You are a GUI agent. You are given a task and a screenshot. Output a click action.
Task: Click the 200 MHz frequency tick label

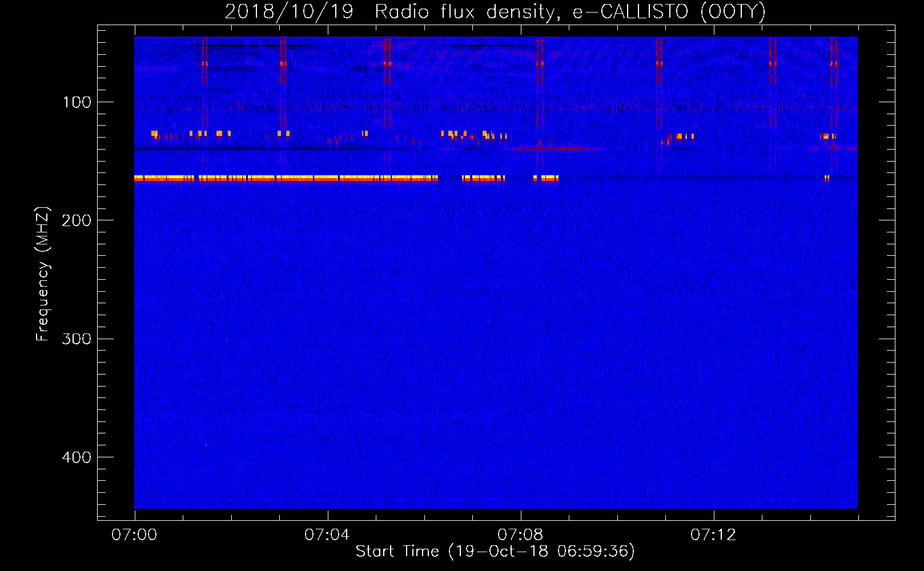coord(77,220)
